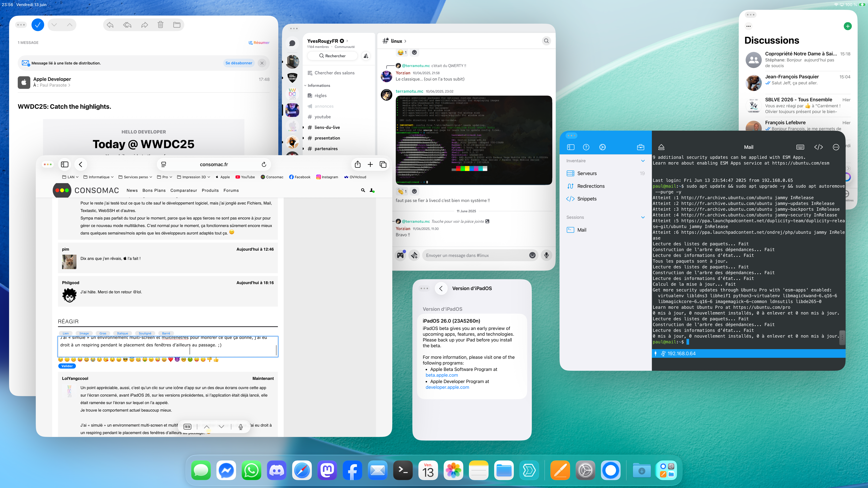Click the trash icon in Mail toolbar
Viewport: 868px width, 488px height.
pyautogui.click(x=160, y=25)
